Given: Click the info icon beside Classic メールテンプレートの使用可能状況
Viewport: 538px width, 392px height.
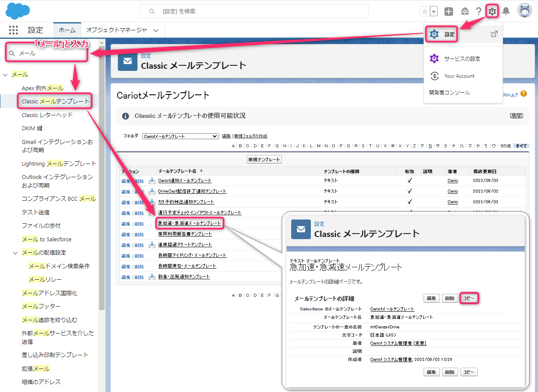Looking at the screenshot, I should click(x=126, y=116).
